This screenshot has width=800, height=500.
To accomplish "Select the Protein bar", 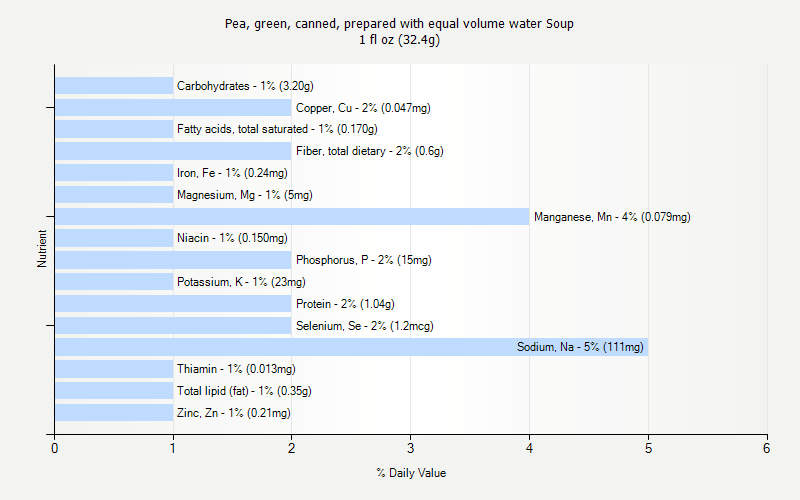I will [173, 303].
